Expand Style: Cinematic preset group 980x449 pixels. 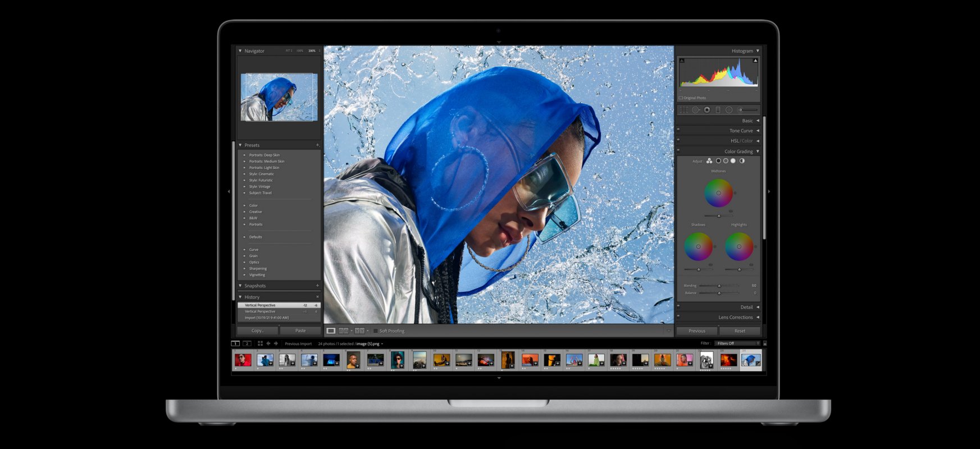[x=244, y=174]
